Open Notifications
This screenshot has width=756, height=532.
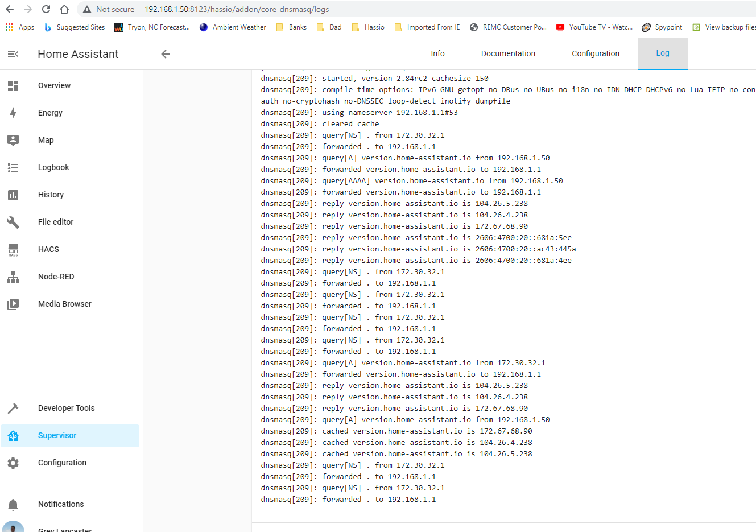(x=60, y=504)
